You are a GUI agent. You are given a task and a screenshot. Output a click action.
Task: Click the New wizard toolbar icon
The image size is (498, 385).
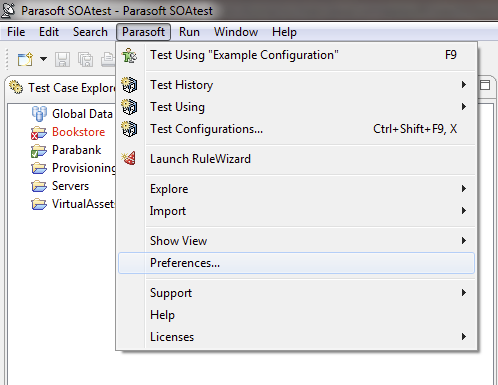click(25, 59)
